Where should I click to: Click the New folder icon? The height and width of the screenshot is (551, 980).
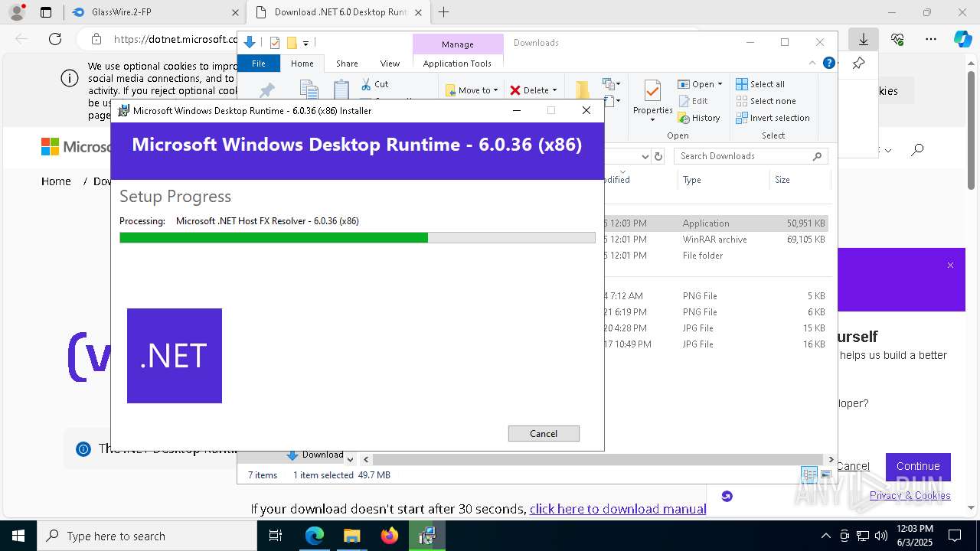[x=583, y=89]
